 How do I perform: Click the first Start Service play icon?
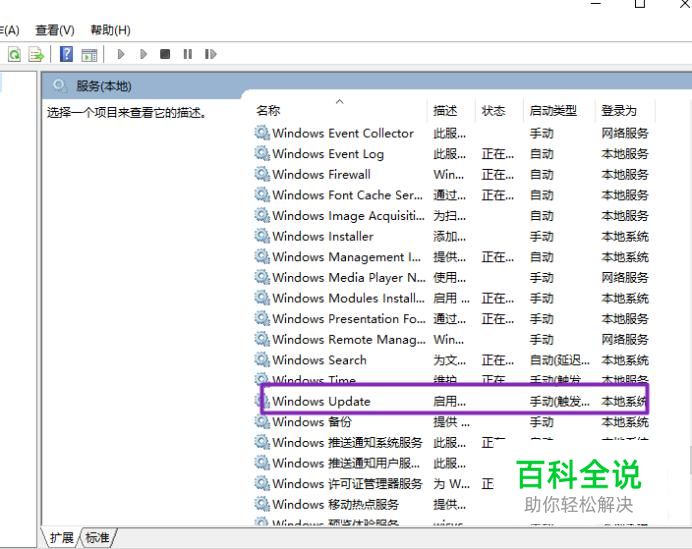pyautogui.click(x=120, y=54)
